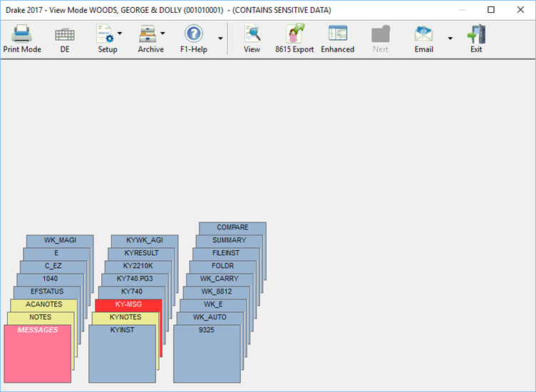
Task: Click the View magnifier icon
Action: pos(252,34)
